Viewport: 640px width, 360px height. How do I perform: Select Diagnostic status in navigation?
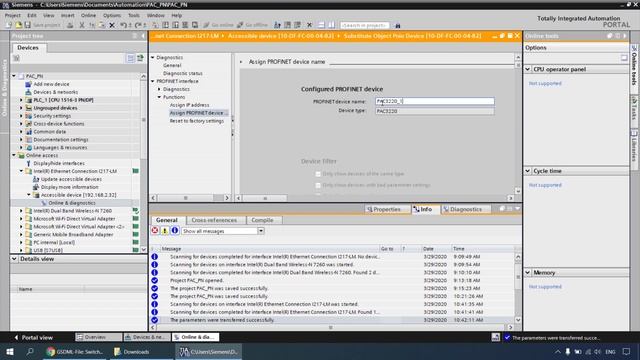[183, 73]
